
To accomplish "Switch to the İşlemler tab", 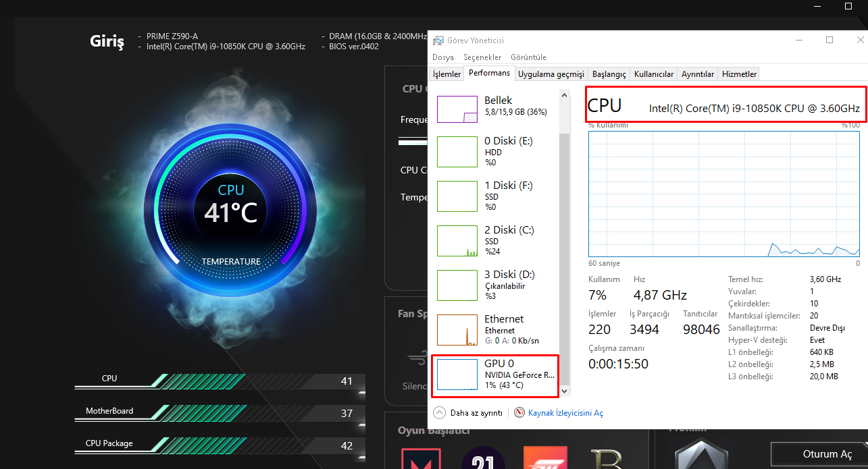I will pyautogui.click(x=447, y=74).
